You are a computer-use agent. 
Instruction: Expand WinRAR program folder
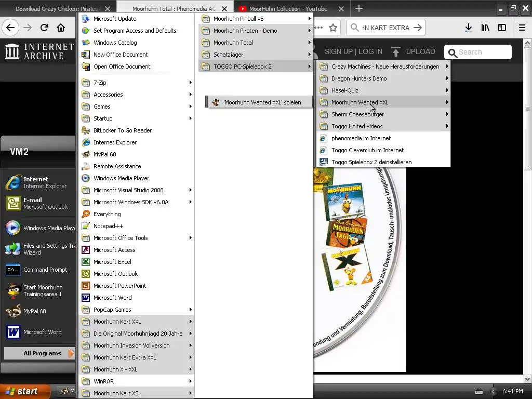click(136, 381)
